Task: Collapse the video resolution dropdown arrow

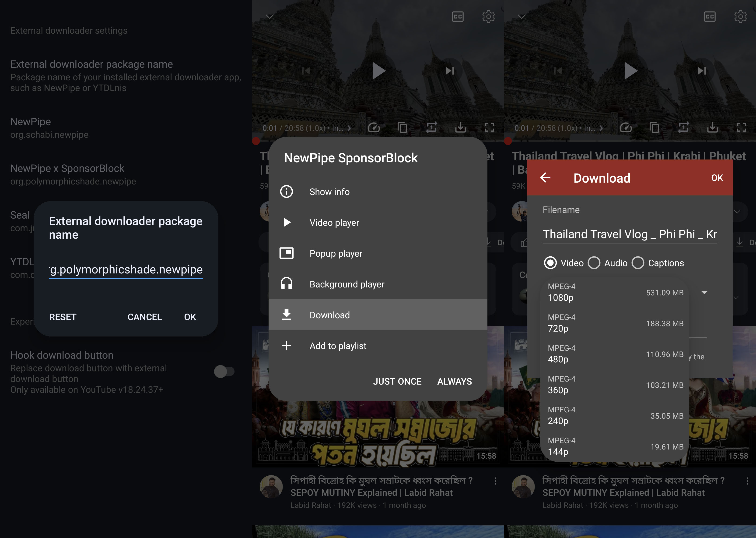Action: click(x=704, y=293)
